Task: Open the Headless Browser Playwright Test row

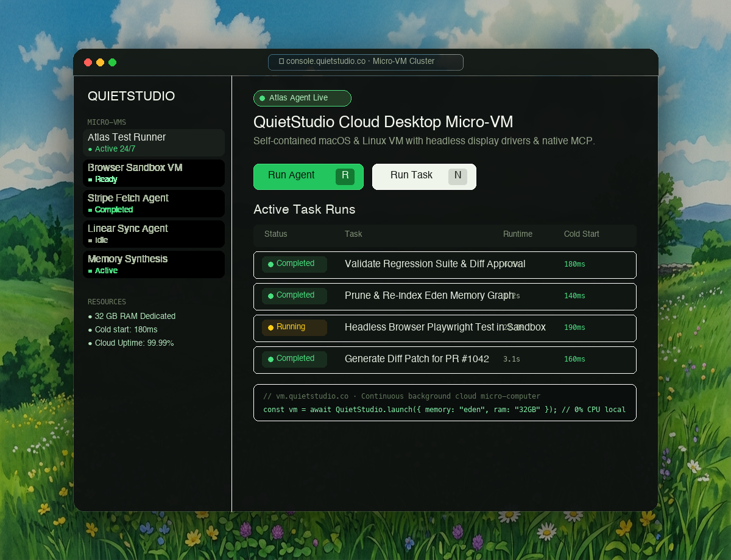Action: pos(445,328)
